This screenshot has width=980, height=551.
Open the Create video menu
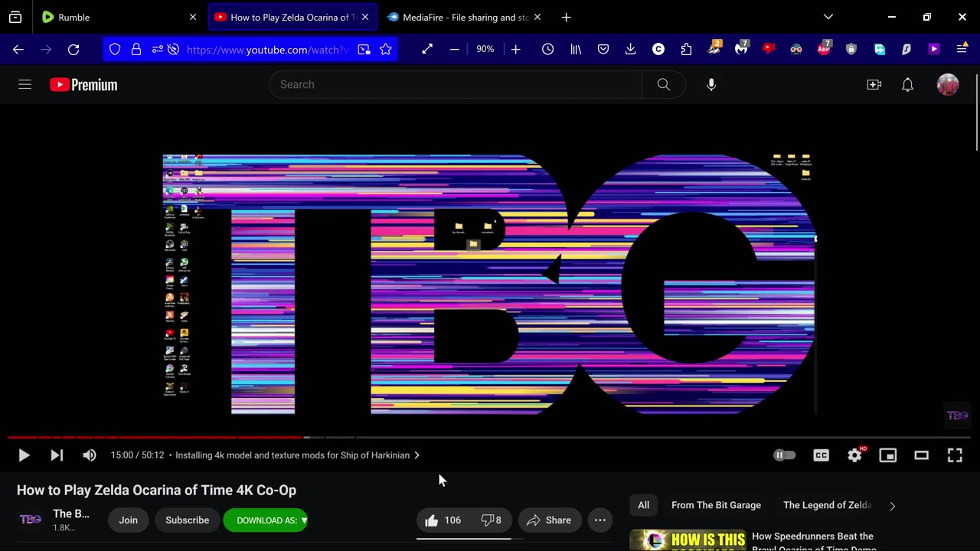click(x=874, y=85)
